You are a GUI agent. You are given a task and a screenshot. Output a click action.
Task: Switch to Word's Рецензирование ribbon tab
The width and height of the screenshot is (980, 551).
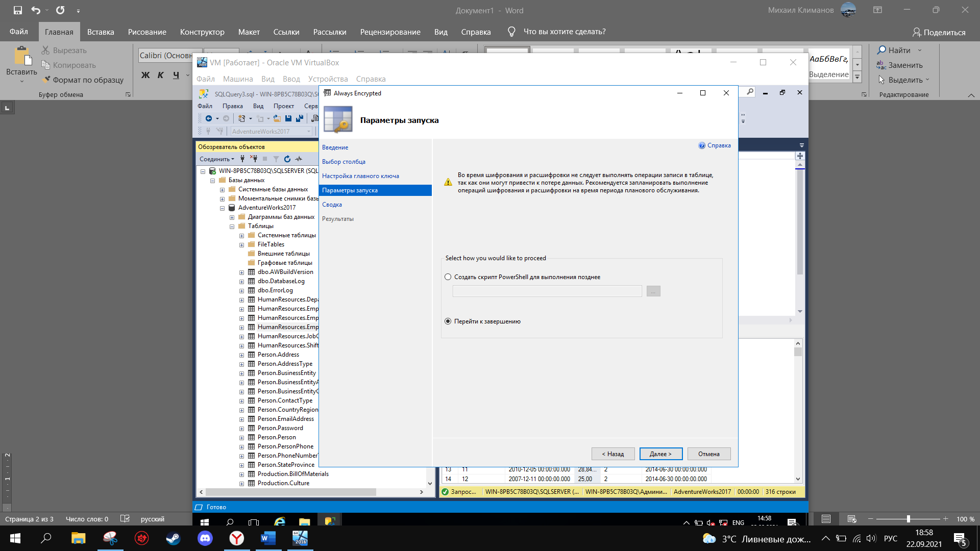(x=390, y=32)
